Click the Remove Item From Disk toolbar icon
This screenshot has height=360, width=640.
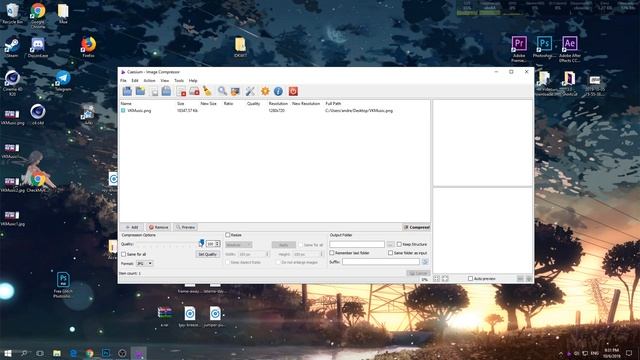[x=194, y=91]
